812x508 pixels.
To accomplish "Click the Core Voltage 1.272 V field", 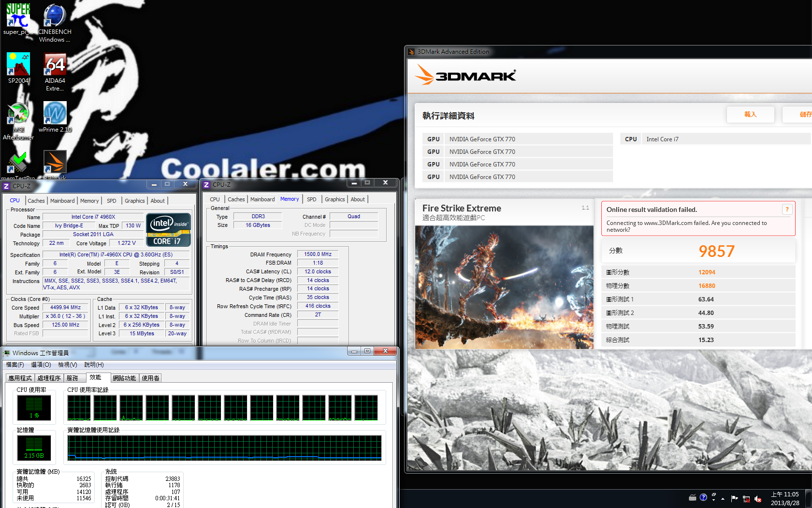I will point(127,243).
